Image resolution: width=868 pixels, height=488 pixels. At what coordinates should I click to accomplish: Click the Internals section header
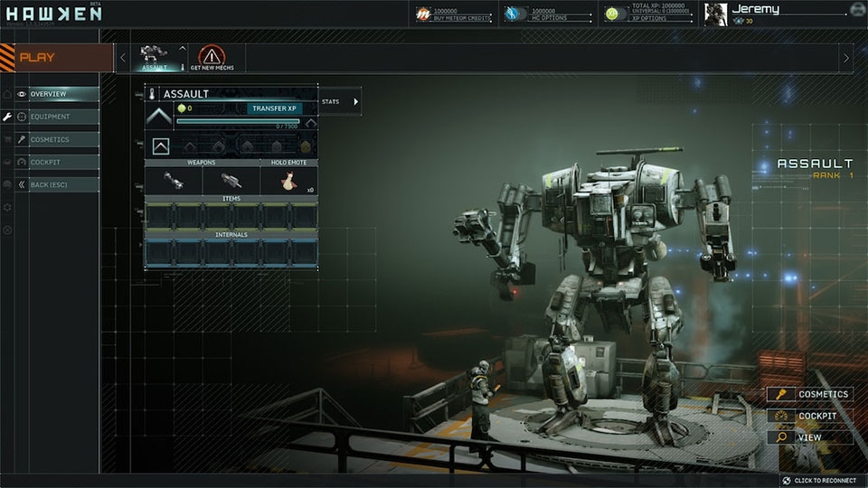click(x=231, y=235)
